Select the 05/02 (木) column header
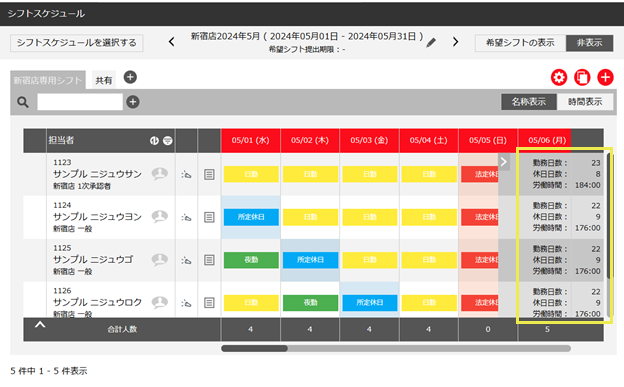The width and height of the screenshot is (624, 387). [x=310, y=141]
